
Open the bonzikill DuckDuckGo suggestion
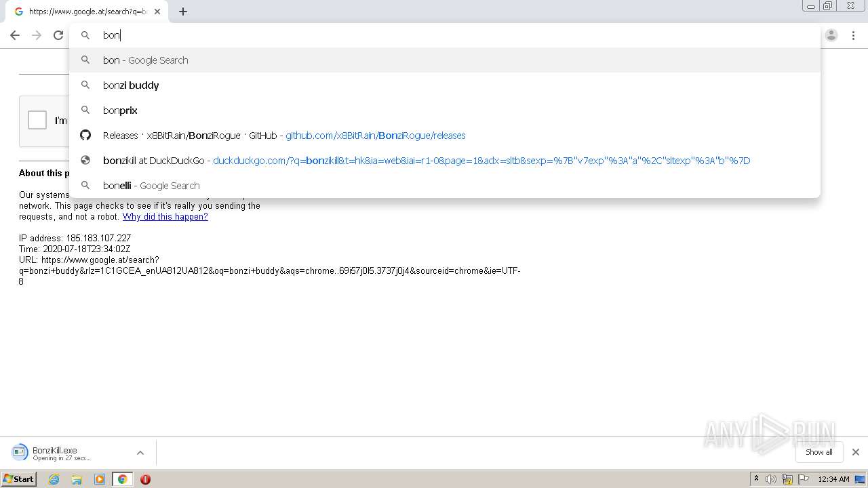coord(445,161)
